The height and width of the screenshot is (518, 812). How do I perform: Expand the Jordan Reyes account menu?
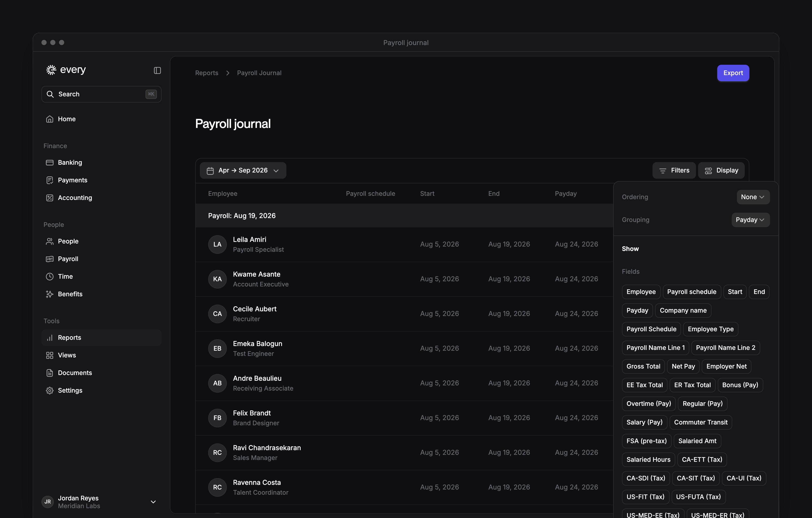[x=101, y=501]
